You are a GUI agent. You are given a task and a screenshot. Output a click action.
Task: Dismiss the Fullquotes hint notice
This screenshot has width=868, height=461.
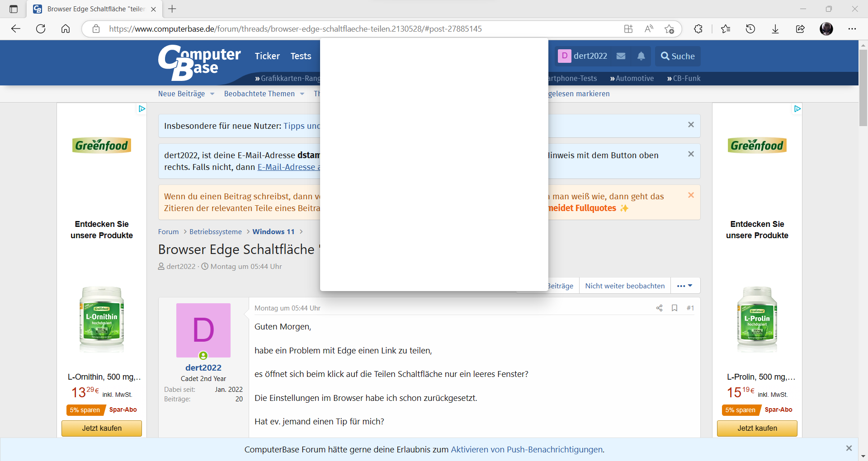pos(691,195)
